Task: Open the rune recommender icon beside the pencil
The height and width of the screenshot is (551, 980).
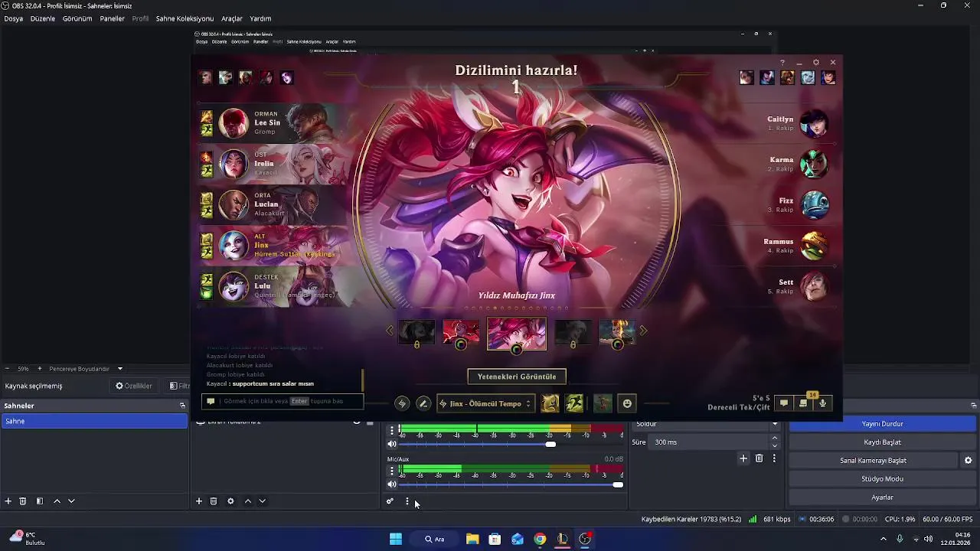Action: tap(402, 403)
